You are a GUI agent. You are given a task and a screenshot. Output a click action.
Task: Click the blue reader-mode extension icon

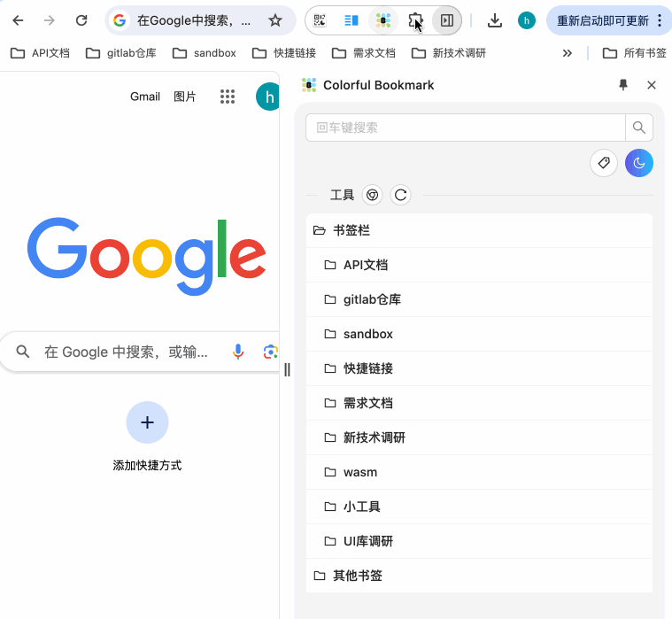tap(351, 20)
